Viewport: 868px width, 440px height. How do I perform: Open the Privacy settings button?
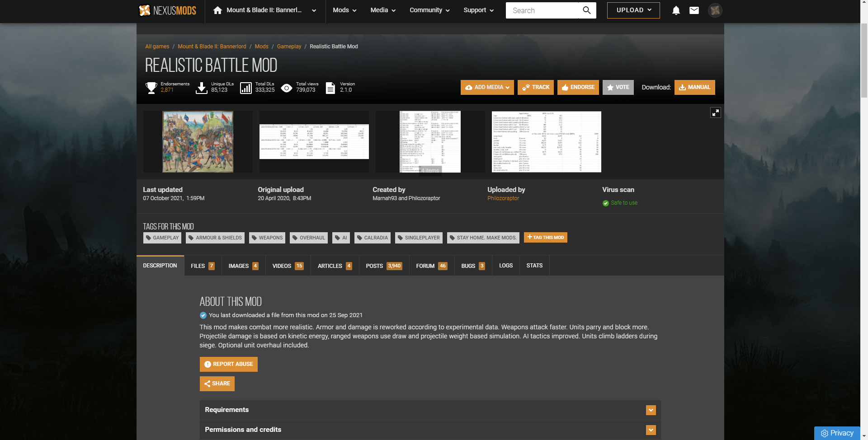pos(837,433)
